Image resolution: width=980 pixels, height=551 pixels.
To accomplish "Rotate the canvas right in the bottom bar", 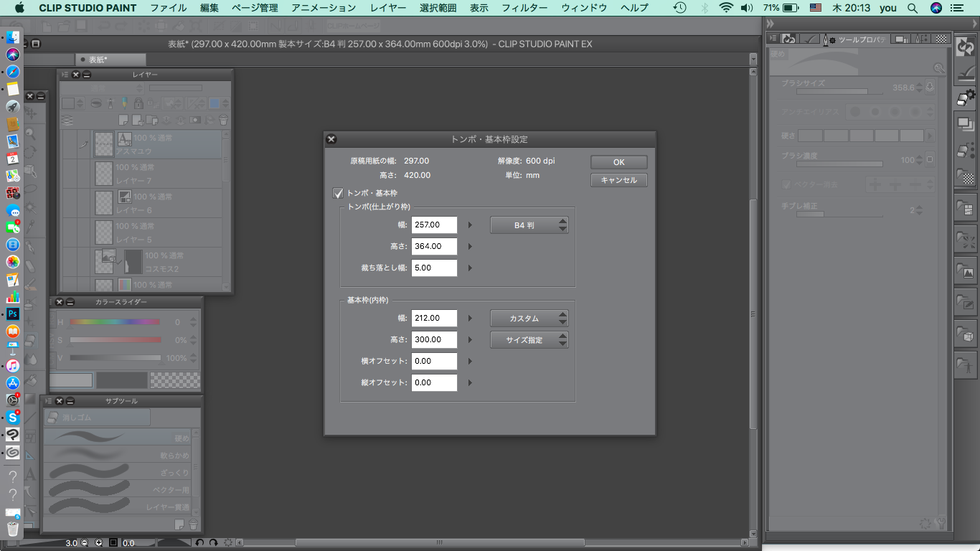I will (x=213, y=543).
